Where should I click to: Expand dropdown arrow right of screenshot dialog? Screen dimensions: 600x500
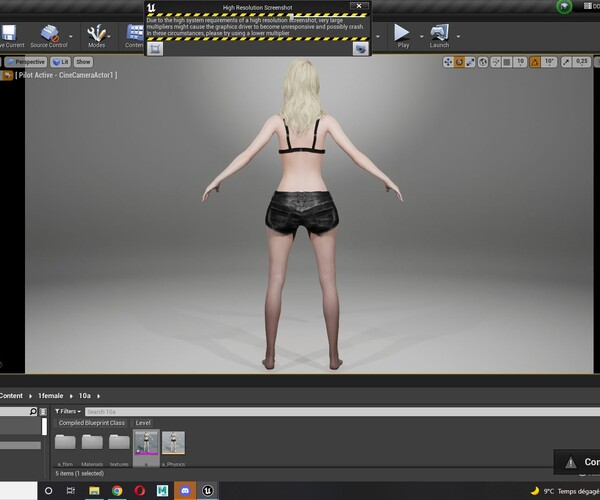click(x=378, y=36)
